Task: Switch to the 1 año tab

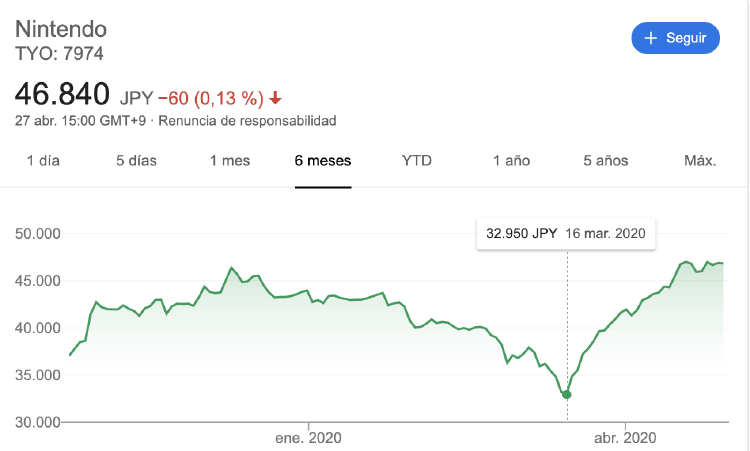Action: pos(511,161)
